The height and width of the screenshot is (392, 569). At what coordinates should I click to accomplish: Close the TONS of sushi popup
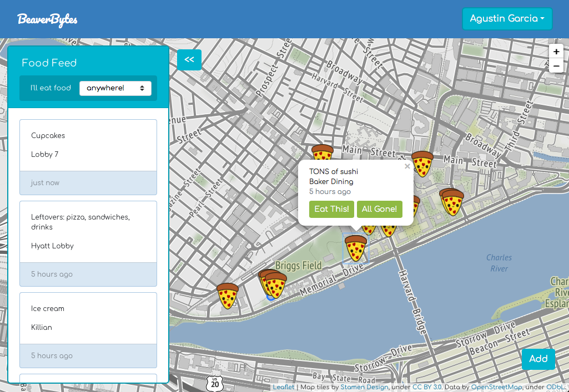(407, 166)
